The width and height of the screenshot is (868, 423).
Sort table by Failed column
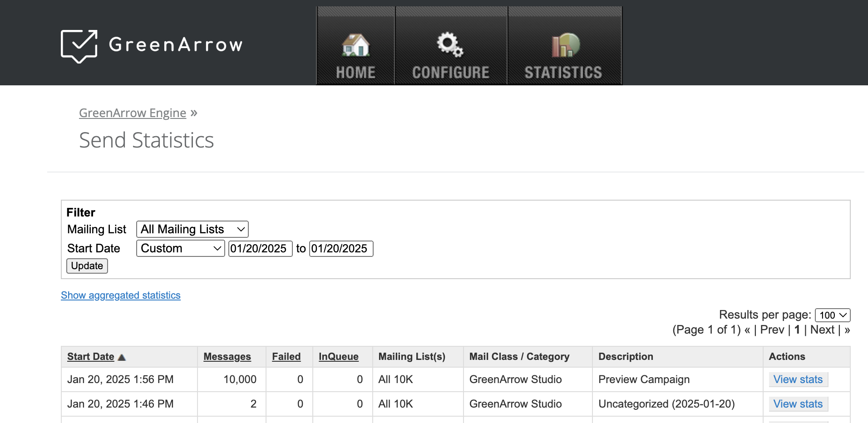click(x=286, y=357)
